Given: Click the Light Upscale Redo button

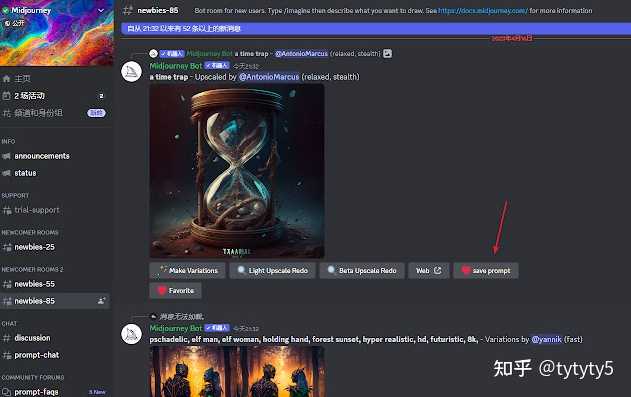Looking at the screenshot, I should (x=273, y=271).
